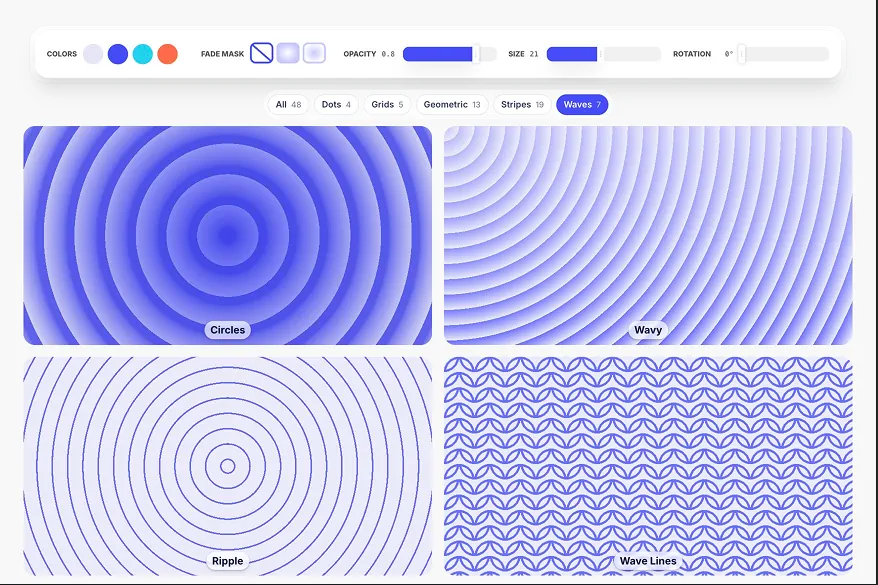This screenshot has width=878, height=585.
Task: Click the COLORS label
Action: pos(62,54)
